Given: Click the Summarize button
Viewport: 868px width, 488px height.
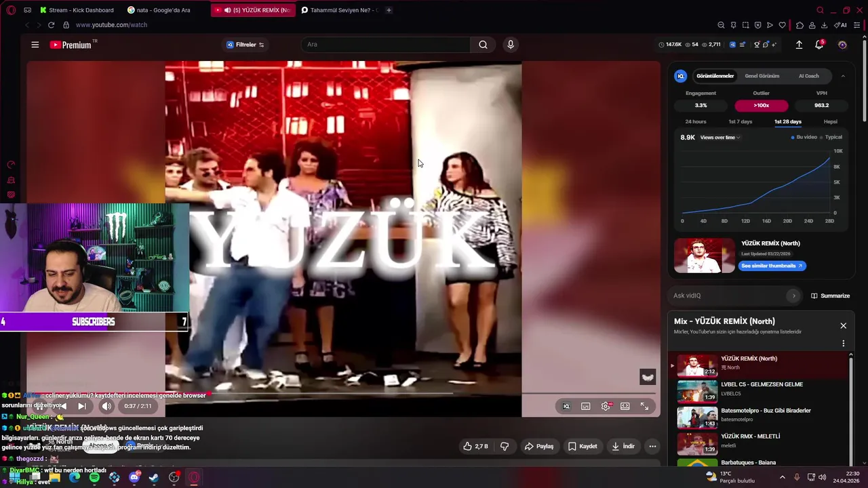Looking at the screenshot, I should pos(830,296).
